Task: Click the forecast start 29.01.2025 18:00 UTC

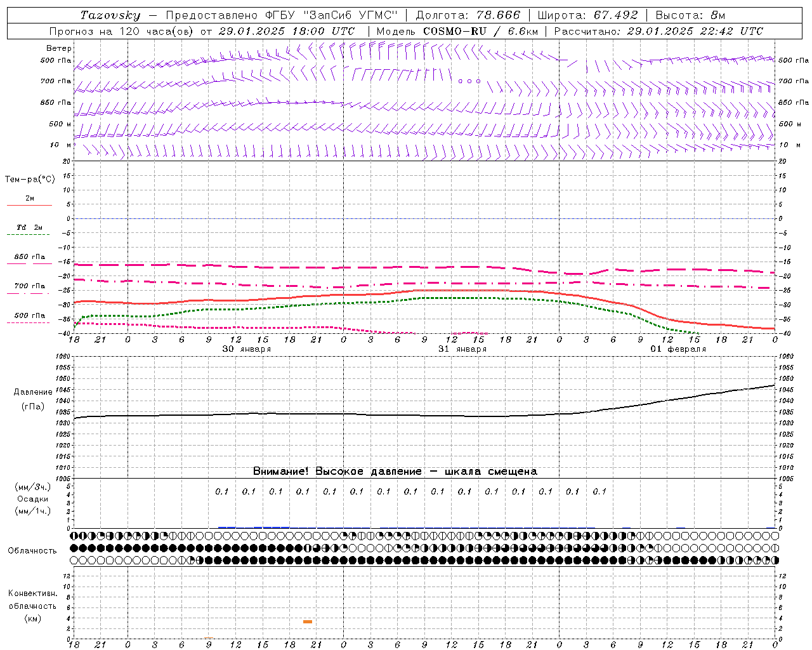Action: (x=286, y=31)
